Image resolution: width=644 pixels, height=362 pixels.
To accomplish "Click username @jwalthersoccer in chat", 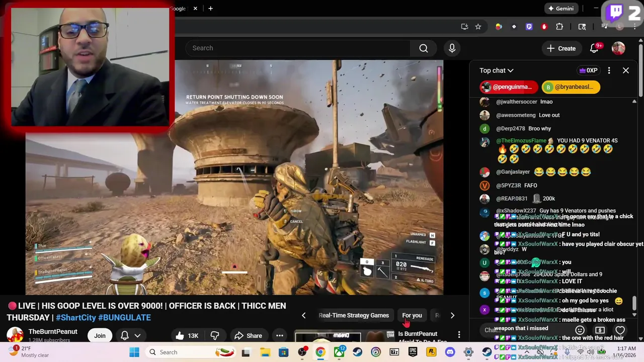I will (517, 102).
